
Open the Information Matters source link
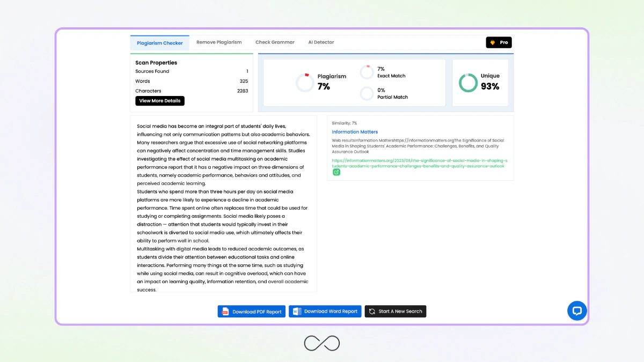(355, 132)
